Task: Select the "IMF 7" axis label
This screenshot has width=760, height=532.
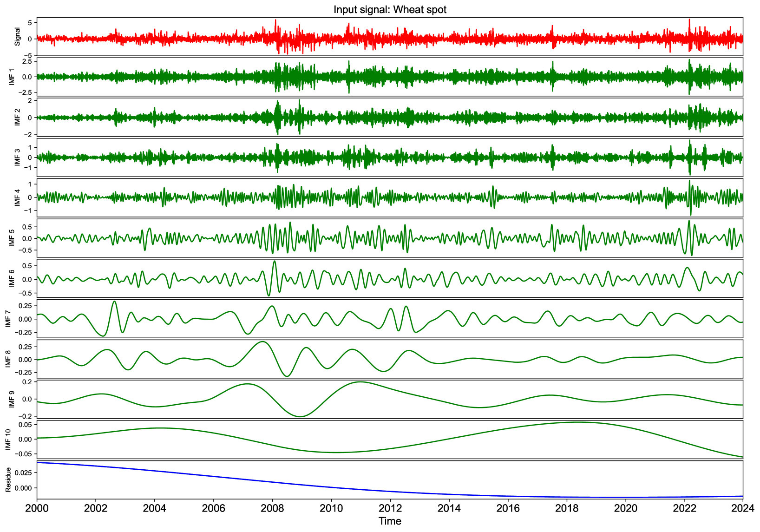Action: point(8,319)
